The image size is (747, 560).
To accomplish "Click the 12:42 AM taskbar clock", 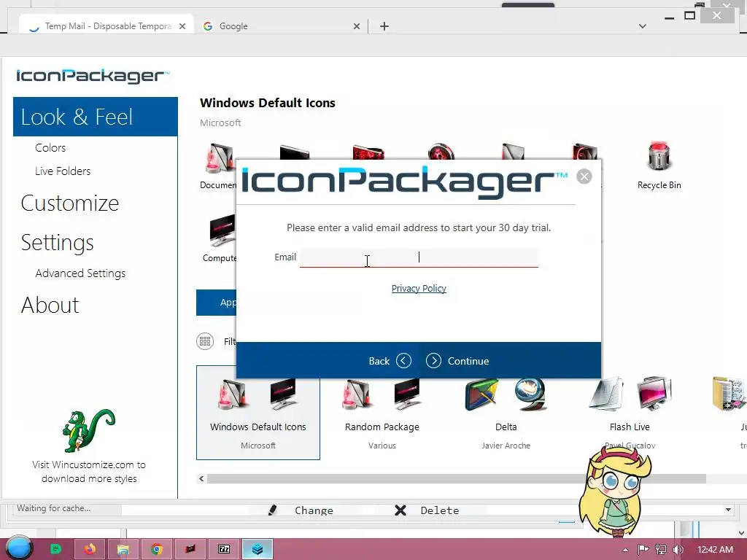I will (715, 550).
